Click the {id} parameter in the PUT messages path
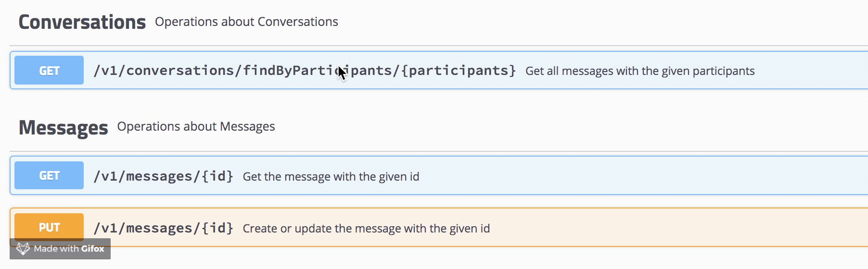 pyautogui.click(x=217, y=228)
